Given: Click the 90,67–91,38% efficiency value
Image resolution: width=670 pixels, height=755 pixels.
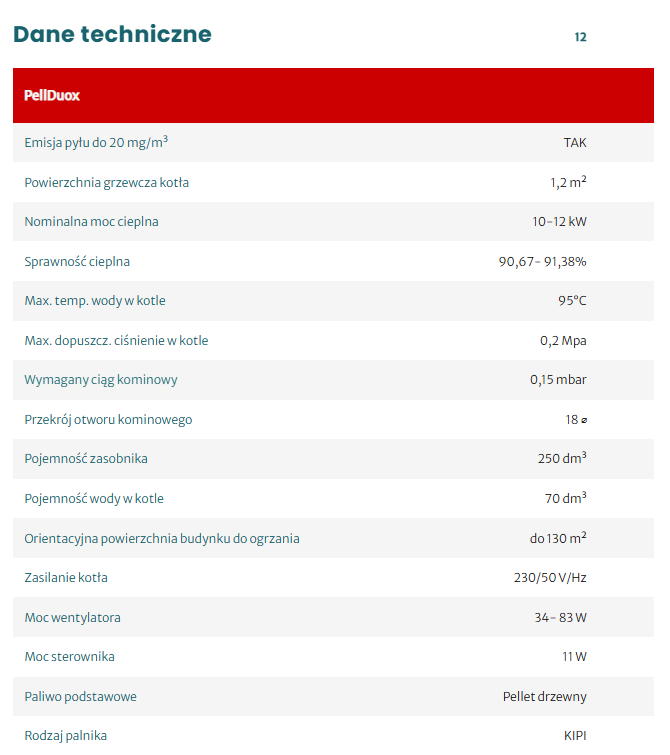Looking at the screenshot, I should click(x=542, y=262).
